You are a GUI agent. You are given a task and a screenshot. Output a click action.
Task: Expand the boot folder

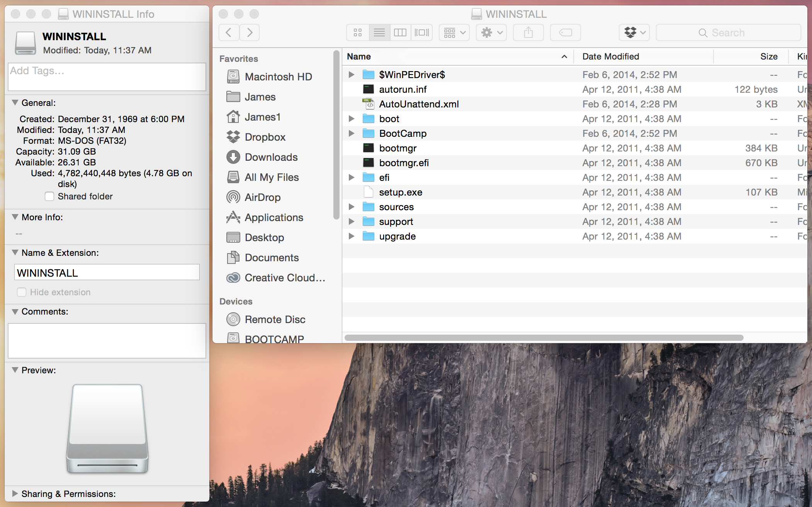pos(351,119)
